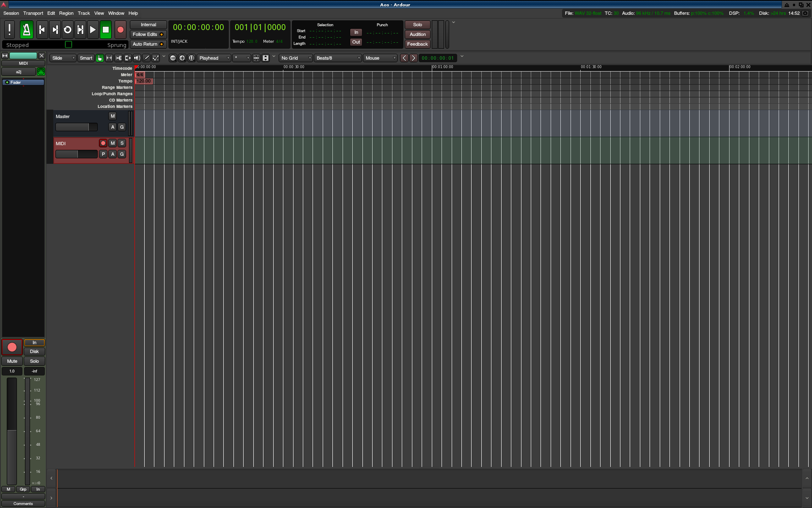Viewport: 812px width, 508px height.
Task: Solo the MIDI track
Action: pyautogui.click(x=122, y=143)
